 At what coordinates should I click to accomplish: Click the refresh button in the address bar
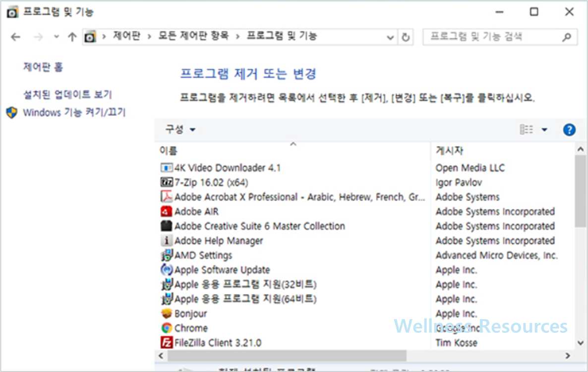406,37
